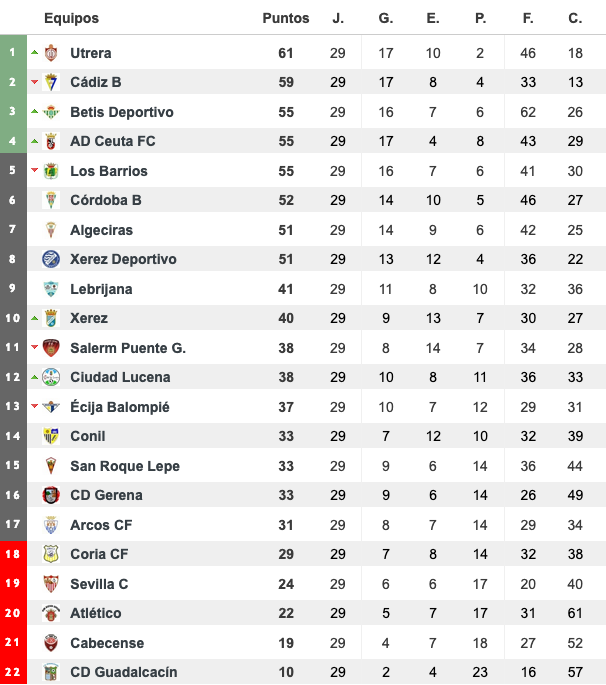This screenshot has width=606, height=685.
Task: Click the Cádiz B team badge
Action: tap(51, 82)
